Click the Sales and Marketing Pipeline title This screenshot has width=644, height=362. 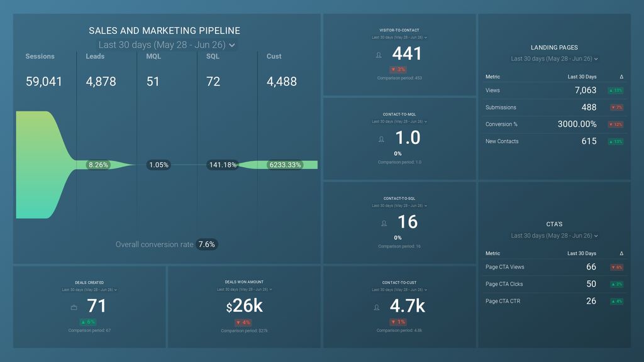pyautogui.click(x=164, y=31)
